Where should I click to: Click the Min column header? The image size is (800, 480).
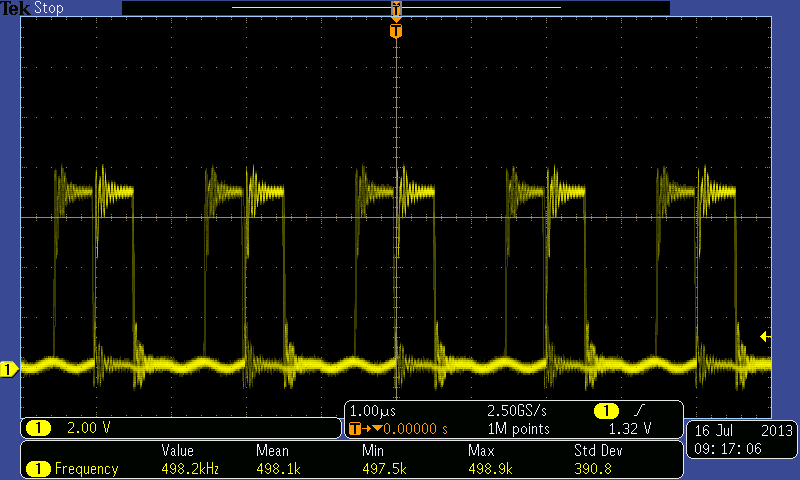click(x=373, y=450)
